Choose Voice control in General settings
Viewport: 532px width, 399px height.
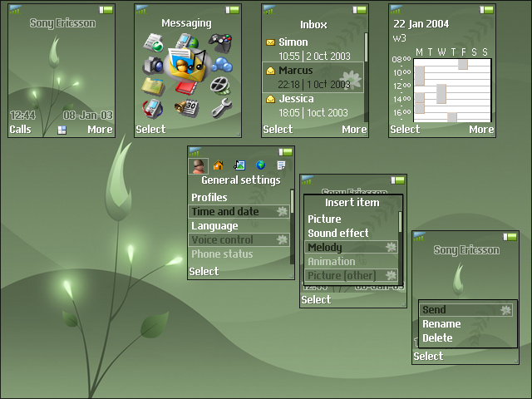239,240
